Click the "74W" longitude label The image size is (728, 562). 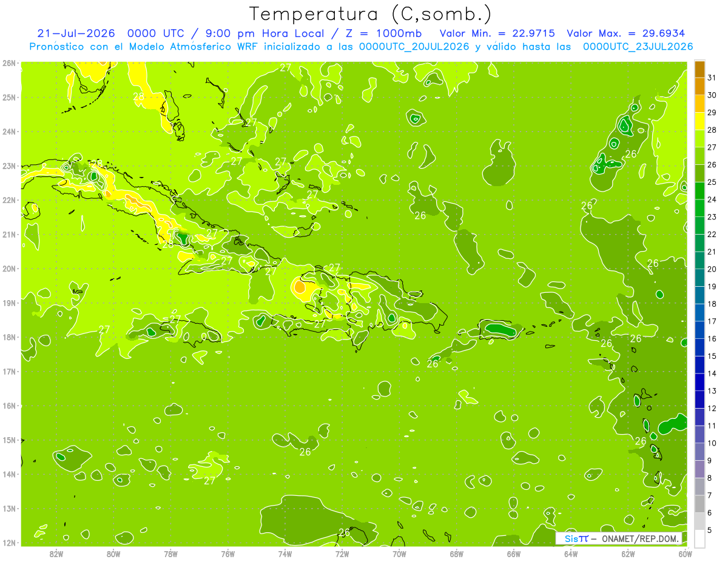[x=285, y=554]
